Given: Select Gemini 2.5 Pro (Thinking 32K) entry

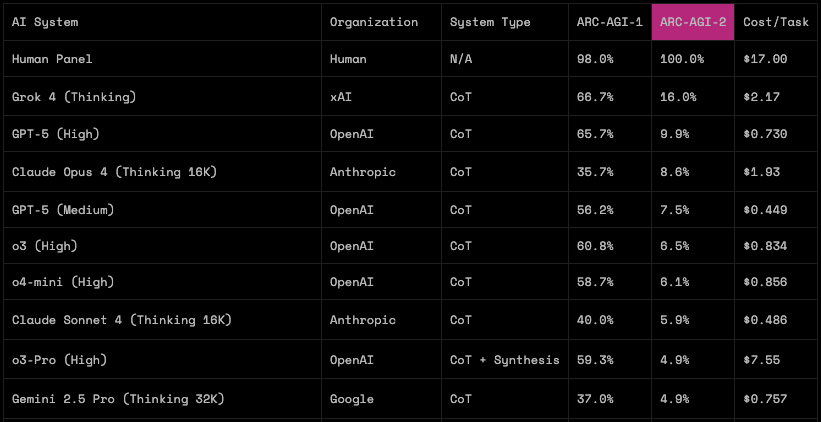Looking at the screenshot, I should [x=118, y=399].
